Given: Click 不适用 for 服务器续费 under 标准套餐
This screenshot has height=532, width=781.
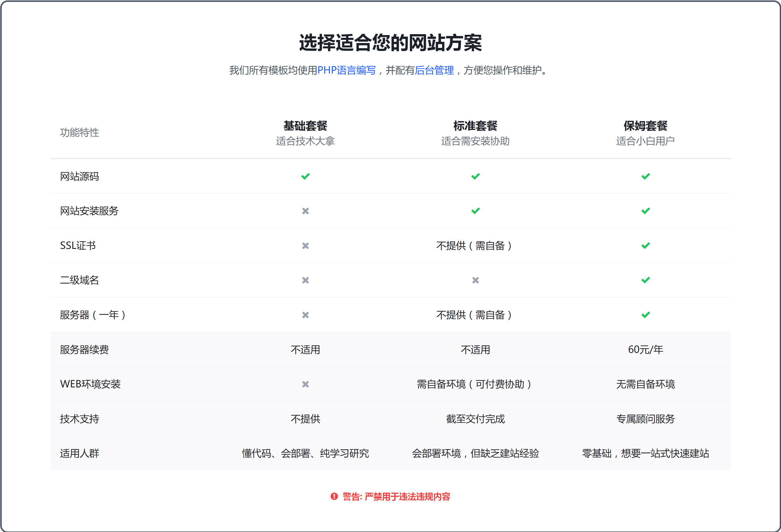Looking at the screenshot, I should (x=475, y=350).
